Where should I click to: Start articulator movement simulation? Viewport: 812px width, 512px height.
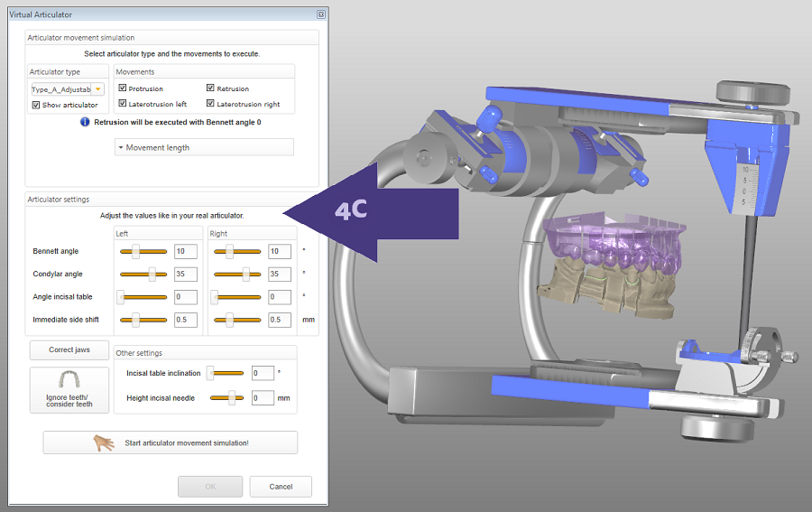tap(171, 442)
